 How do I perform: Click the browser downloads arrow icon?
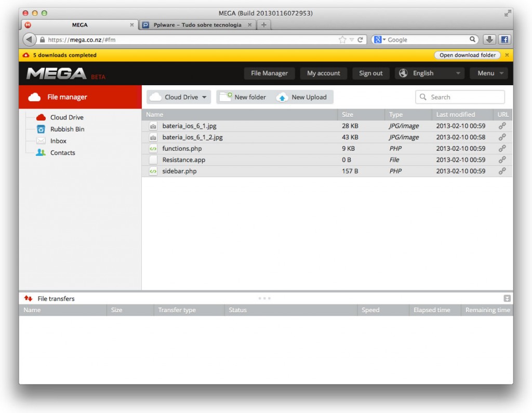(489, 39)
